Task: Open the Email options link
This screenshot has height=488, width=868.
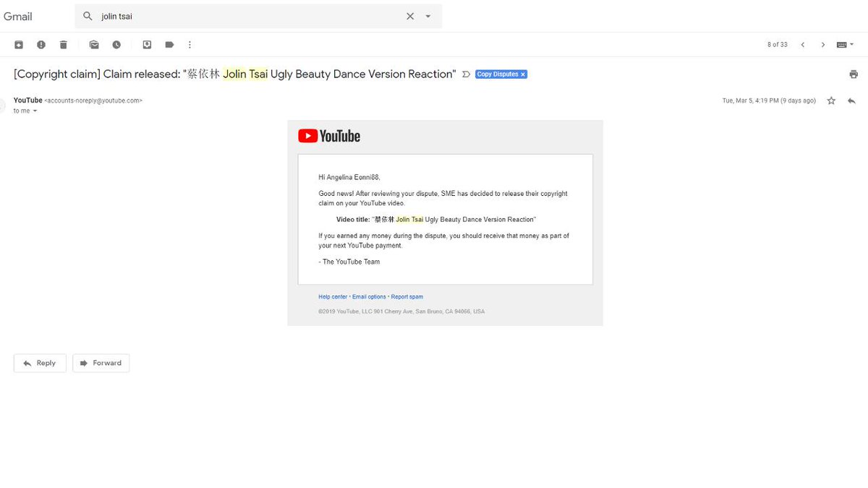Action: pyautogui.click(x=369, y=297)
